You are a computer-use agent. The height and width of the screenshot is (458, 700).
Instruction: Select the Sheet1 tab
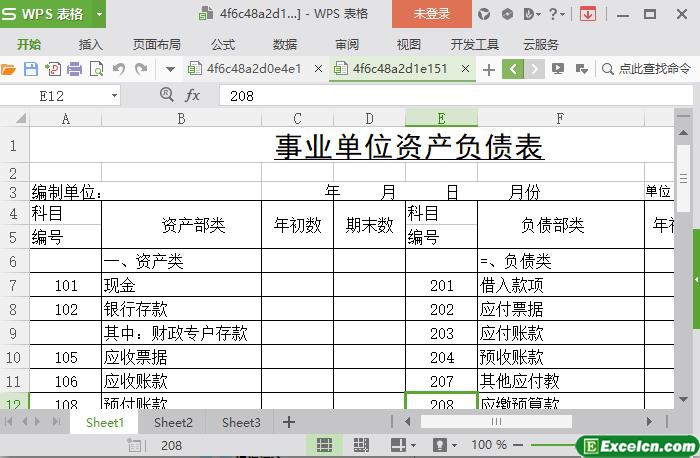click(104, 422)
